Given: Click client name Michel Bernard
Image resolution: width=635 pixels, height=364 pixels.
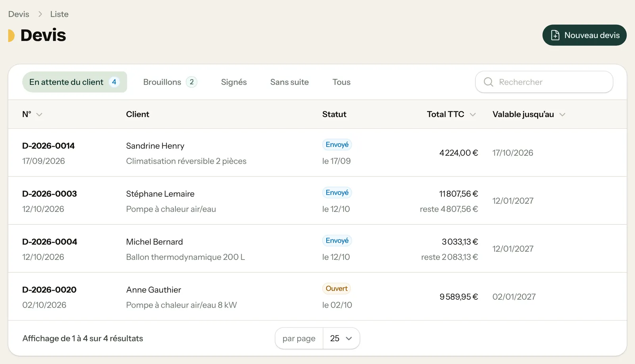Looking at the screenshot, I should point(154,242).
